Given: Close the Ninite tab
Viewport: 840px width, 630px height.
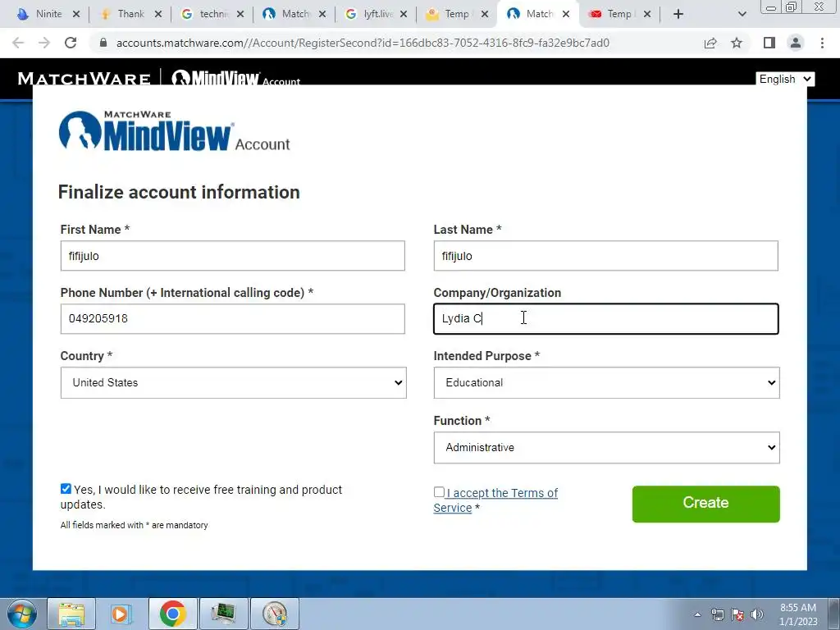Looking at the screenshot, I should point(76,14).
